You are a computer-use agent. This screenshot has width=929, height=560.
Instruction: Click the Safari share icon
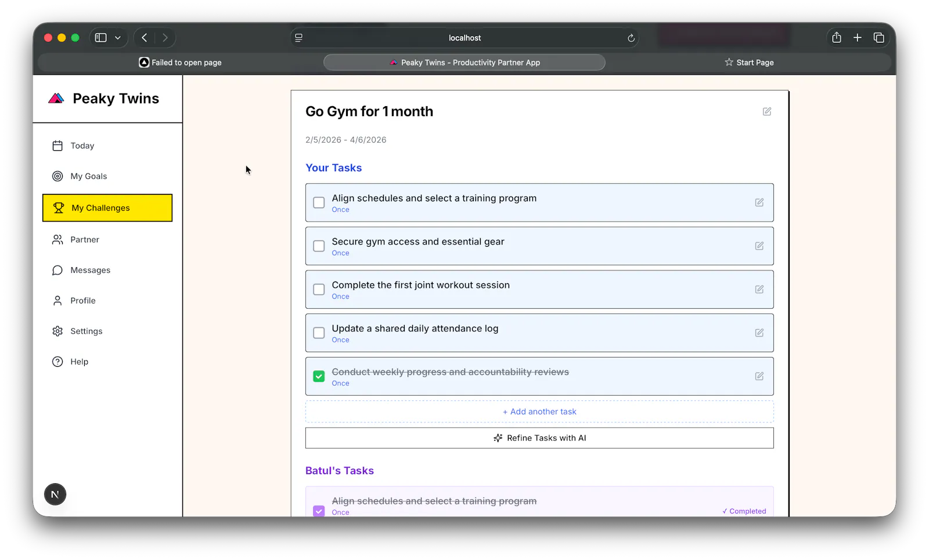click(x=836, y=38)
